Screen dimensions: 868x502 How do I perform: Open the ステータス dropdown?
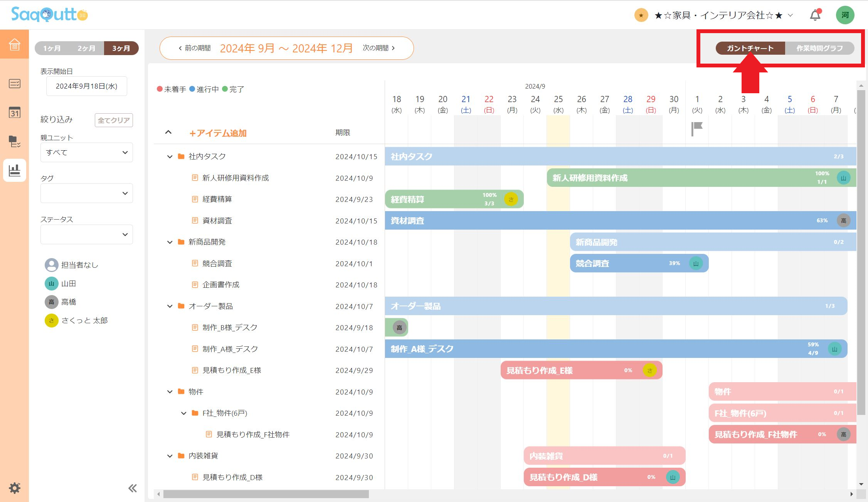coord(86,234)
